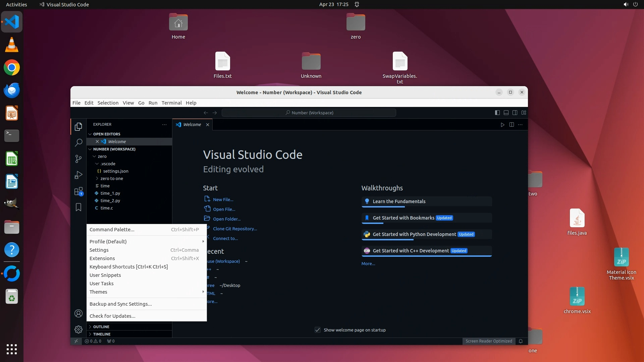The image size is (644, 362).
Task: Expand the OUTLINE section
Action: tap(101, 327)
